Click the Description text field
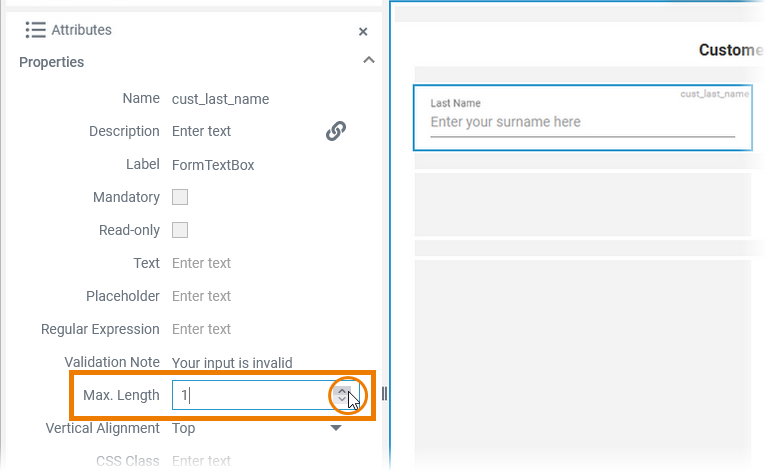The height and width of the screenshot is (472, 766). click(x=240, y=131)
